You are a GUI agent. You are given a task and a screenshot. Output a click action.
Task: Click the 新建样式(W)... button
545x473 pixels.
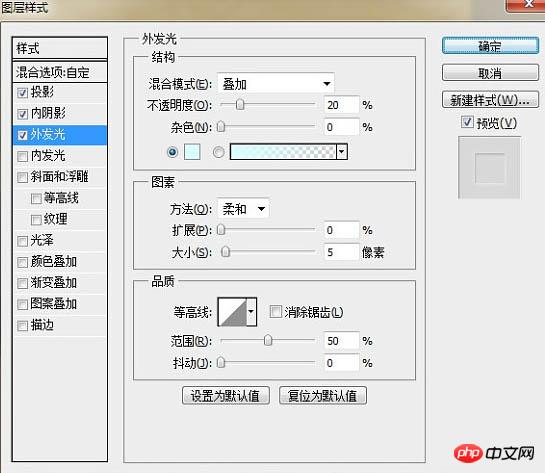[x=490, y=100]
